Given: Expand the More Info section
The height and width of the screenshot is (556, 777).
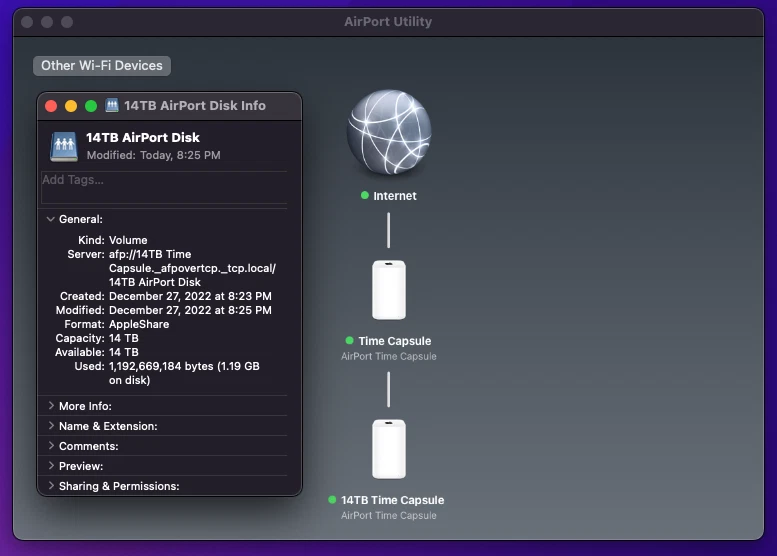Looking at the screenshot, I should tap(51, 405).
